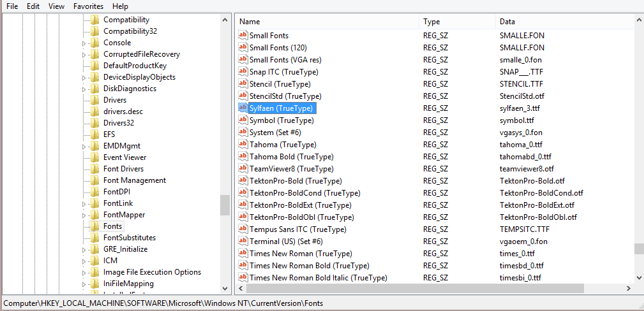
Task: Click the Terminal (US) (Set #6) value icon
Action: (x=243, y=241)
